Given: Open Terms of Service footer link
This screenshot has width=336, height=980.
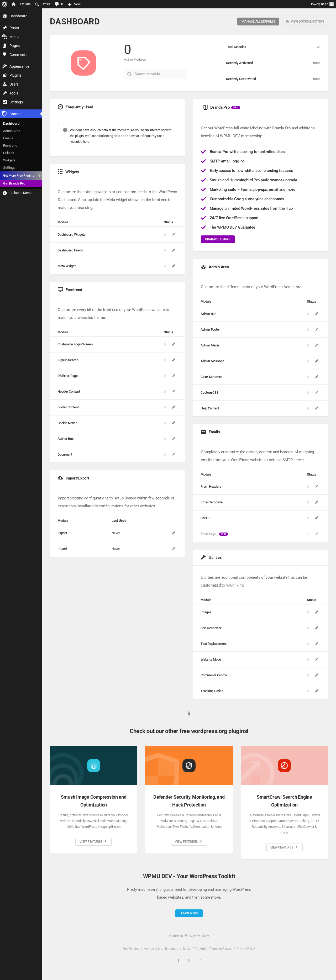Looking at the screenshot, I should (221, 949).
